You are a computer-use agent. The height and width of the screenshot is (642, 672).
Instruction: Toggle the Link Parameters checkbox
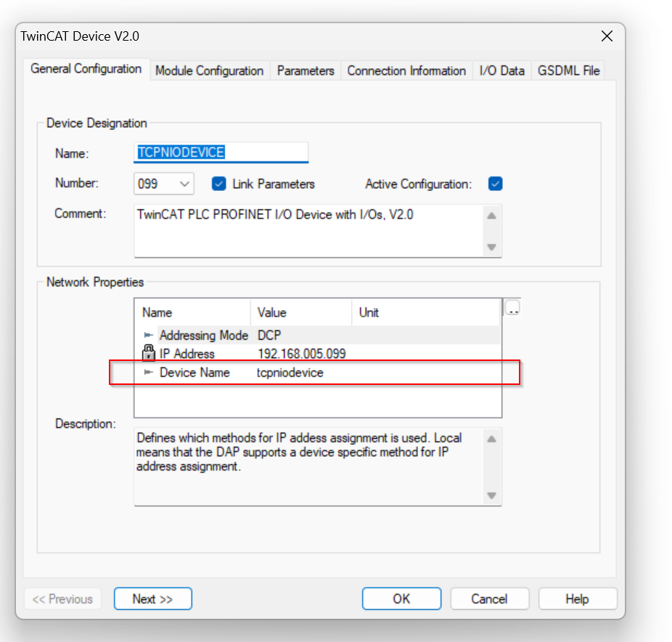(x=218, y=184)
